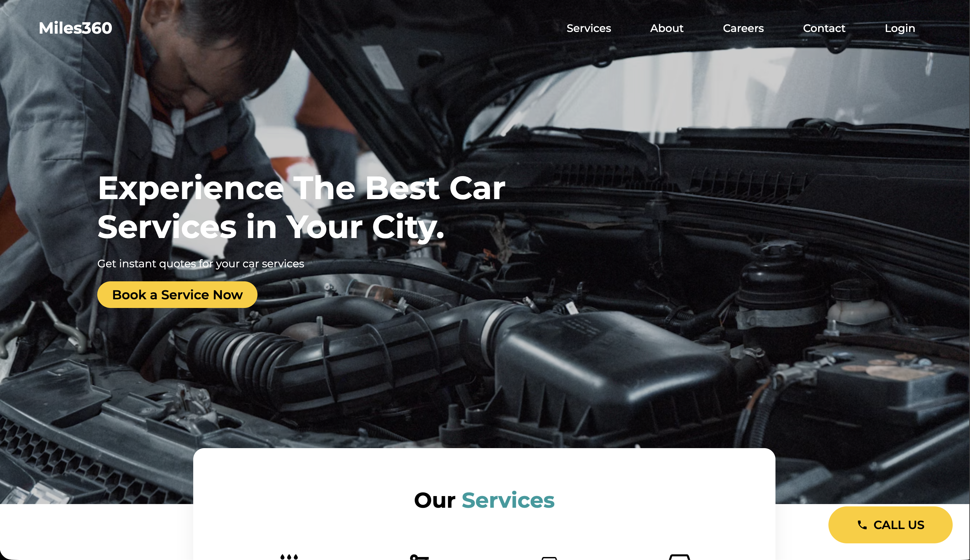The width and height of the screenshot is (970, 560).
Task: Click the second service icon with circle
Action: (x=419, y=557)
